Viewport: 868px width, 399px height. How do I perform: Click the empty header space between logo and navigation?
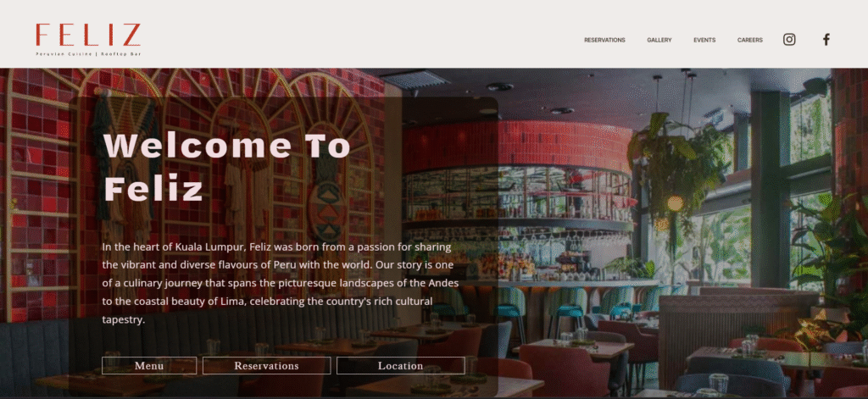tap(359, 35)
